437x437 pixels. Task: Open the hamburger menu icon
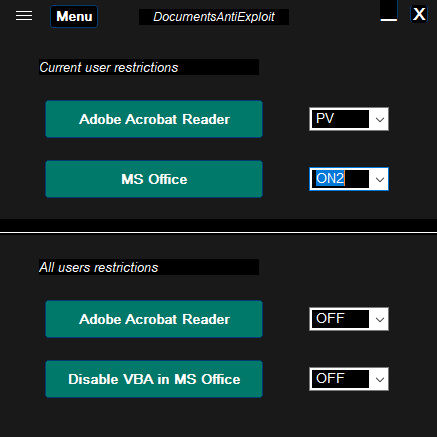24,16
